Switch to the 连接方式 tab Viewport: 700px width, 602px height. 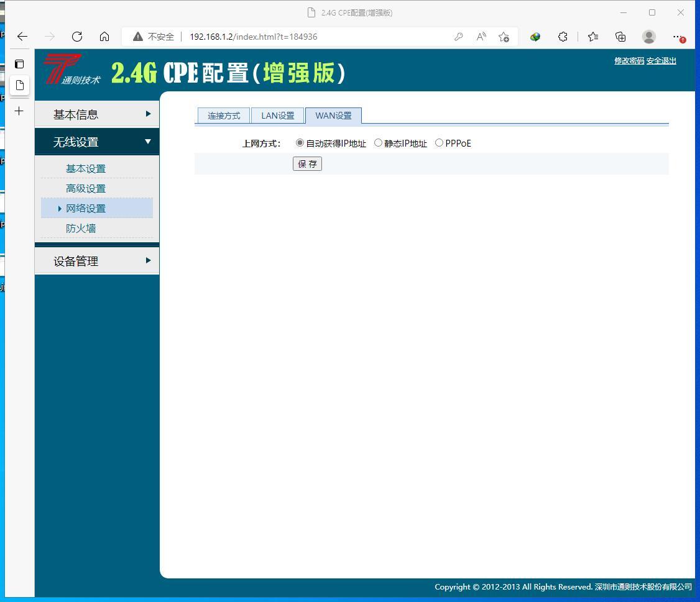[x=224, y=116]
